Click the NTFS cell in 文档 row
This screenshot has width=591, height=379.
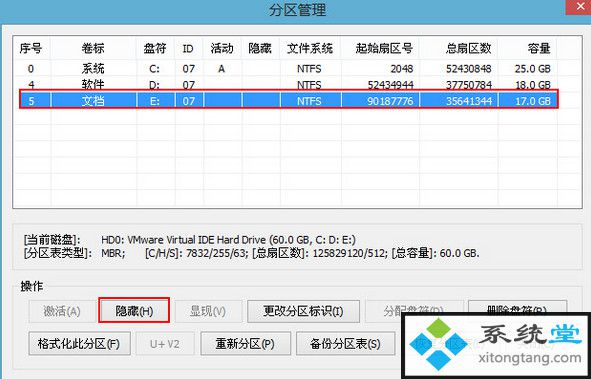tap(309, 101)
